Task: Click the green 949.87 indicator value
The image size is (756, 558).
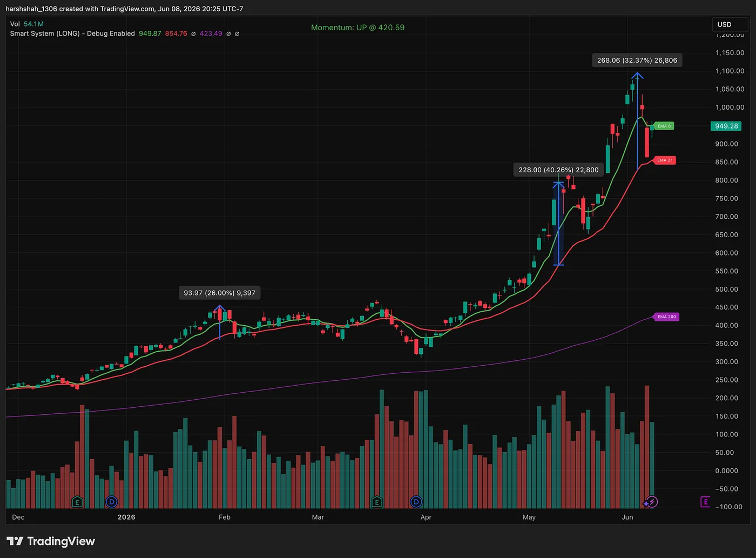Action: click(x=150, y=33)
